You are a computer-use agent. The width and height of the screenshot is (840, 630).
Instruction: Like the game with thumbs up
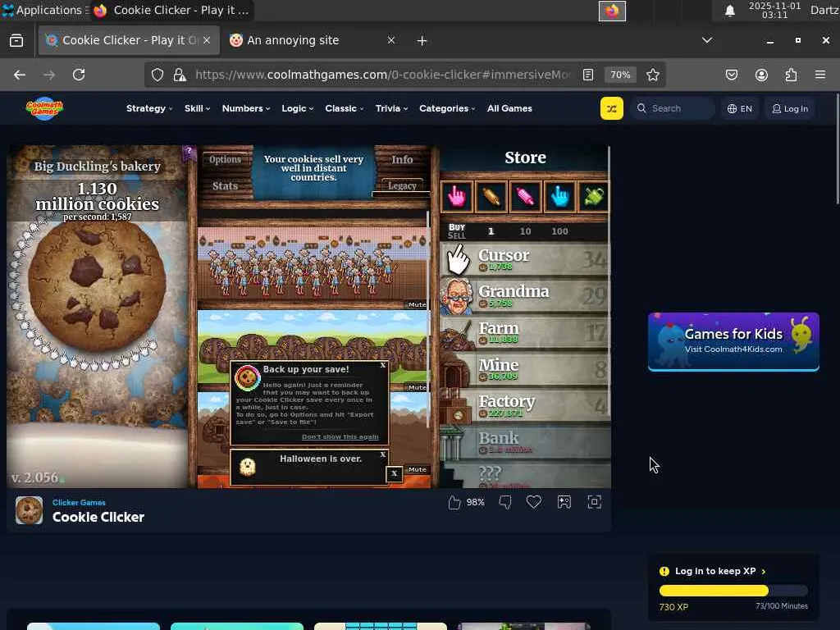tap(454, 503)
